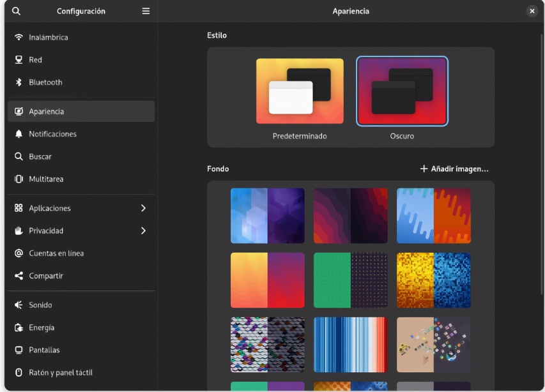Choose the yellow-orange and purple-red gradient wallpaper
Viewport: 545px width, 392px height.
click(x=268, y=280)
